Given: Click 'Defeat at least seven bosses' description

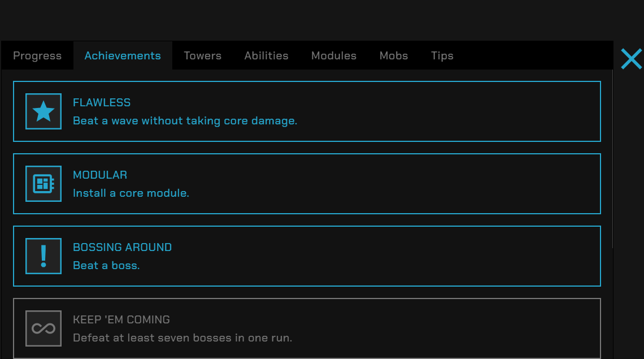Looking at the screenshot, I should tap(182, 338).
